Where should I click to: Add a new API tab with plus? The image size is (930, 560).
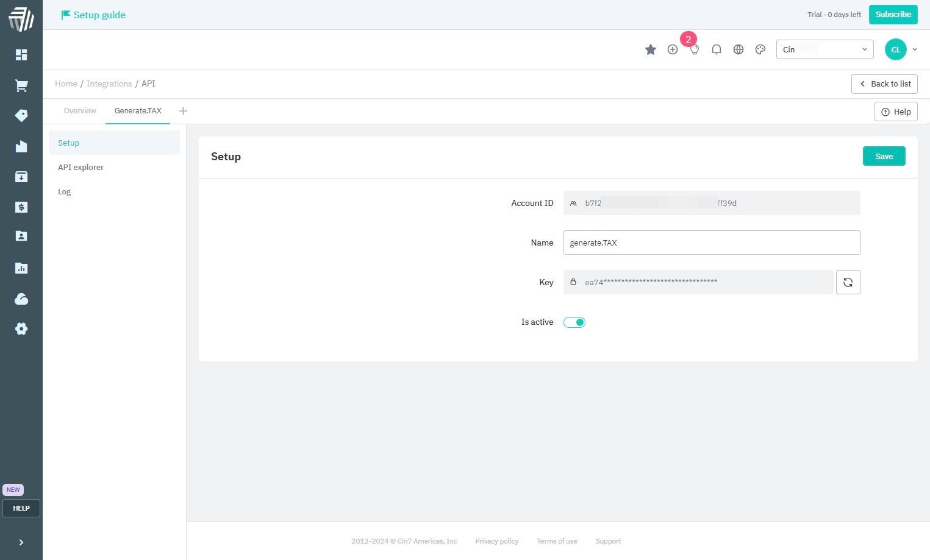coord(183,111)
